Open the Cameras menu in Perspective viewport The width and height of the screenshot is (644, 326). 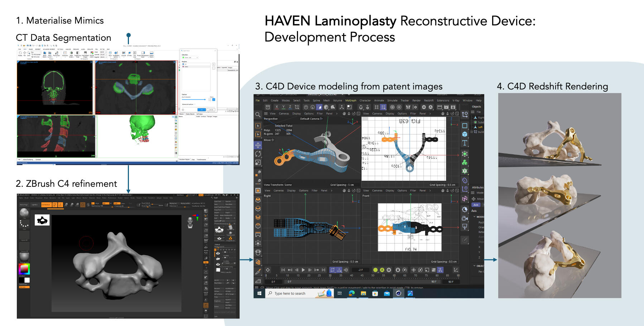point(284,114)
